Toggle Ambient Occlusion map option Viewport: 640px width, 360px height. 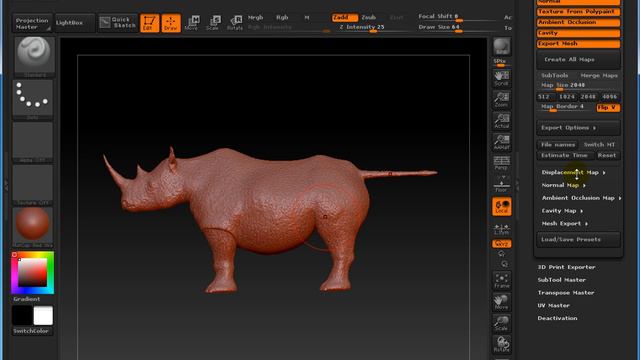point(578,22)
